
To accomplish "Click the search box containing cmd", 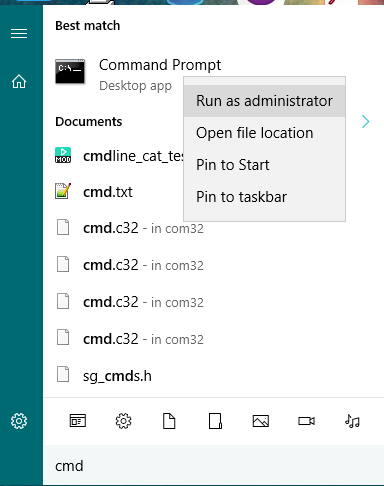I will tap(213, 466).
